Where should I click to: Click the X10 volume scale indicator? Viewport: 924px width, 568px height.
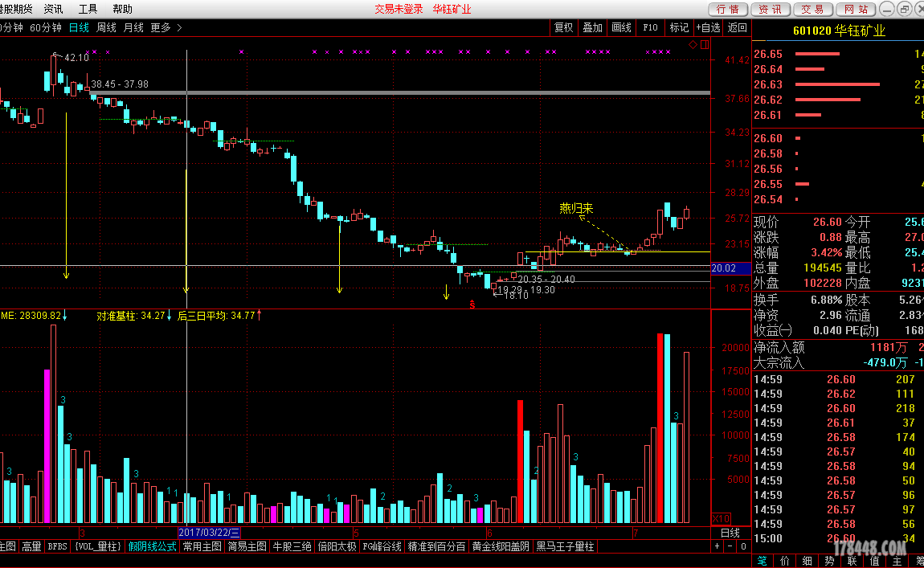coord(722,519)
